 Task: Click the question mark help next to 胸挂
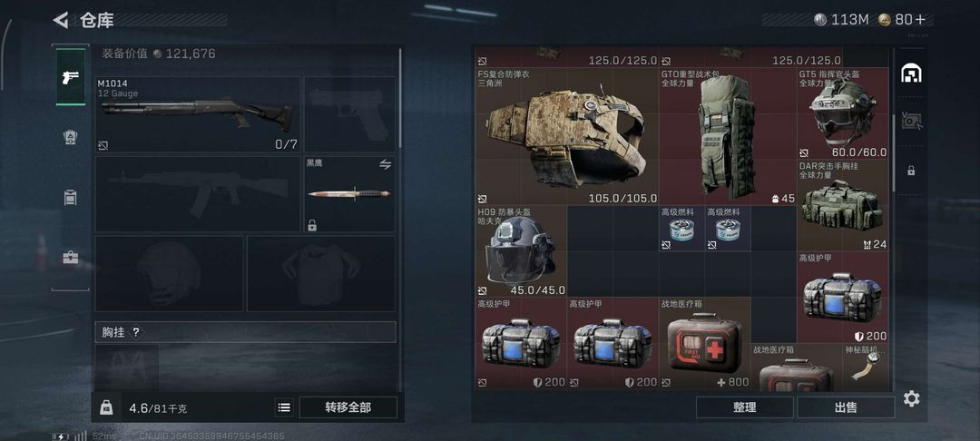(135, 332)
